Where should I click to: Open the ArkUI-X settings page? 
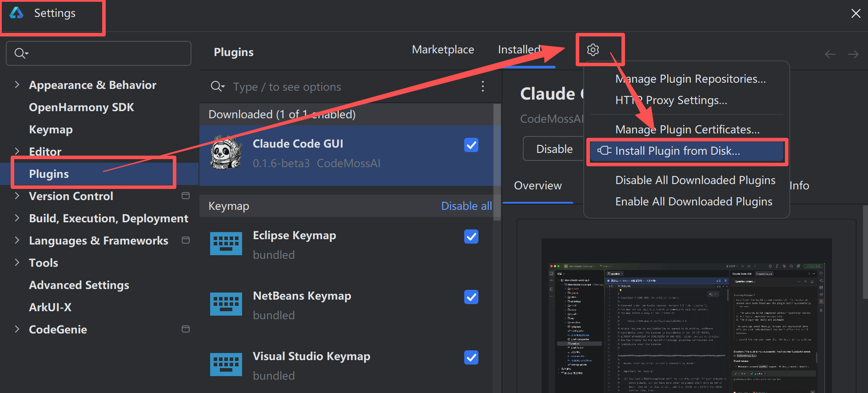(x=50, y=307)
